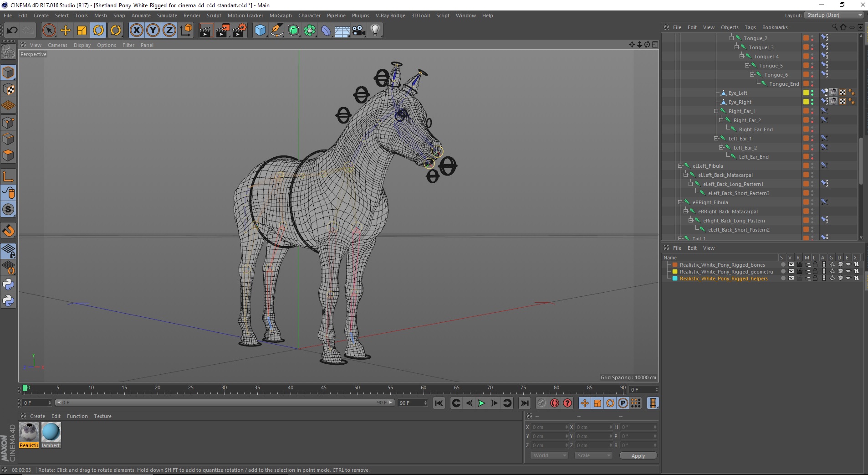Play animation forward
The height and width of the screenshot is (475, 868).
[x=481, y=403]
